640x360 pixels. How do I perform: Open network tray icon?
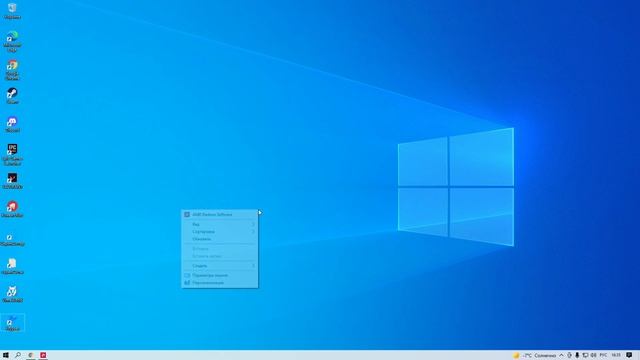585,356
